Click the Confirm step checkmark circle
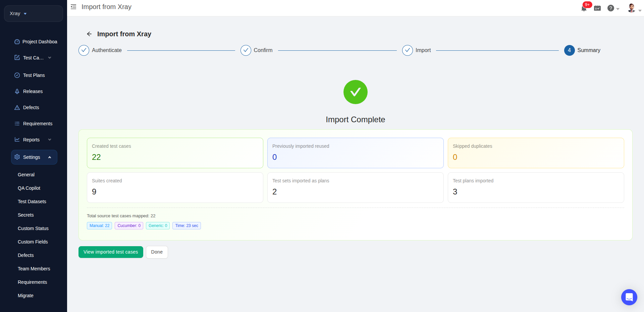644x312 pixels. click(246, 50)
